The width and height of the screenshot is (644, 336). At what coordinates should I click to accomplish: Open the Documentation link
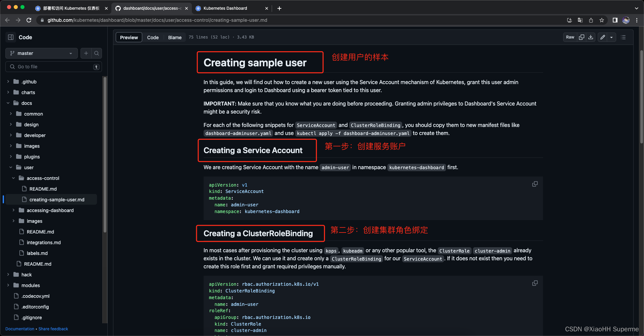(x=20, y=329)
